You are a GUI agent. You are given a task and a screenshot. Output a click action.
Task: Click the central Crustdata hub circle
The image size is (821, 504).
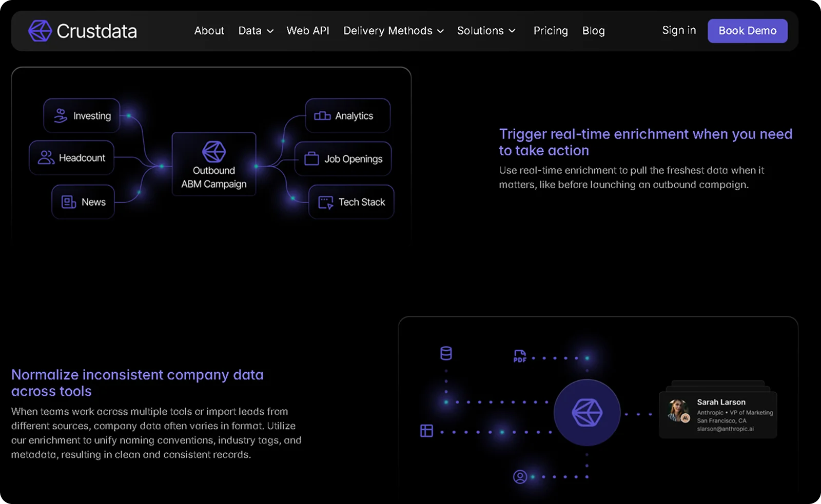587,412
